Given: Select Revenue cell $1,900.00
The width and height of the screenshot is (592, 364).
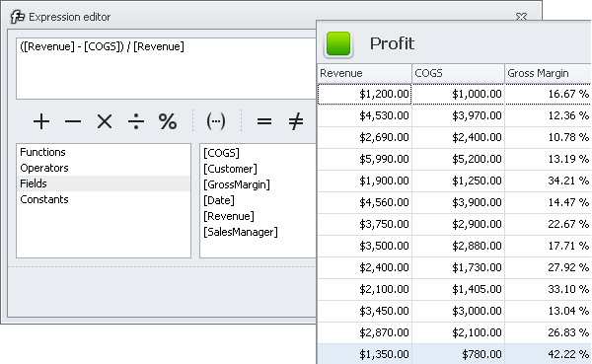Looking at the screenshot, I should pos(364,181).
